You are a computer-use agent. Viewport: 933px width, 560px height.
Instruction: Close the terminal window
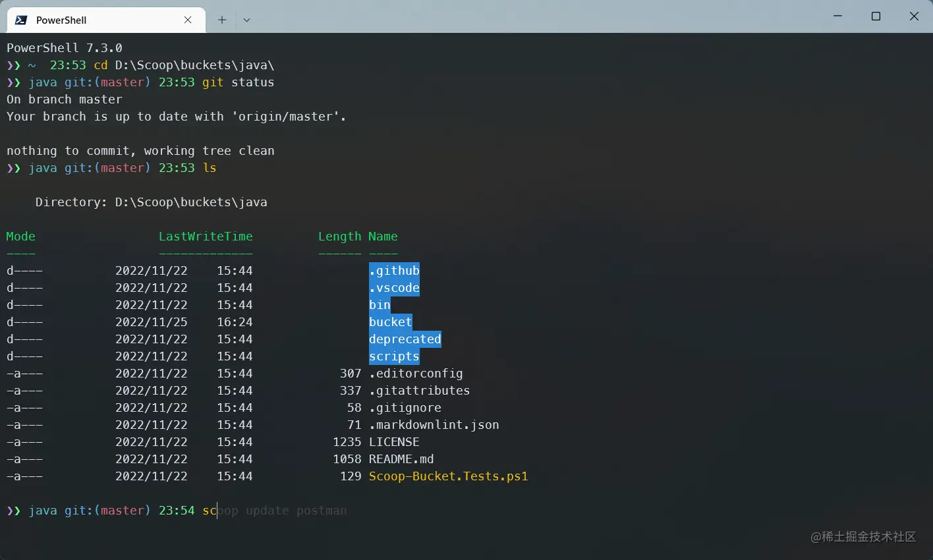coord(914,16)
